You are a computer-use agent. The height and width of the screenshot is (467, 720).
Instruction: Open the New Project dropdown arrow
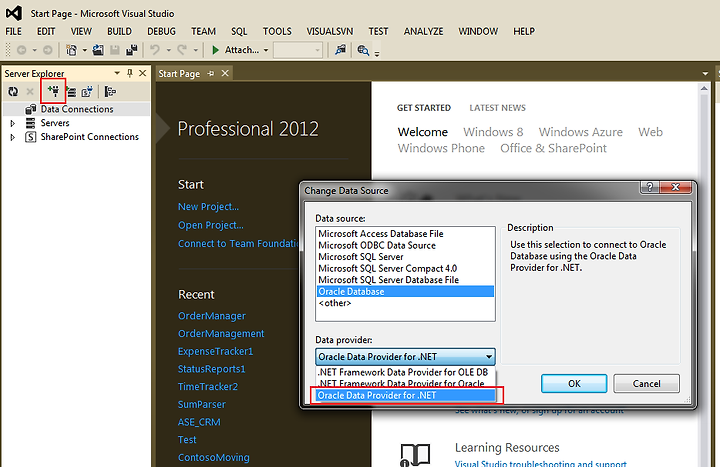(84, 50)
